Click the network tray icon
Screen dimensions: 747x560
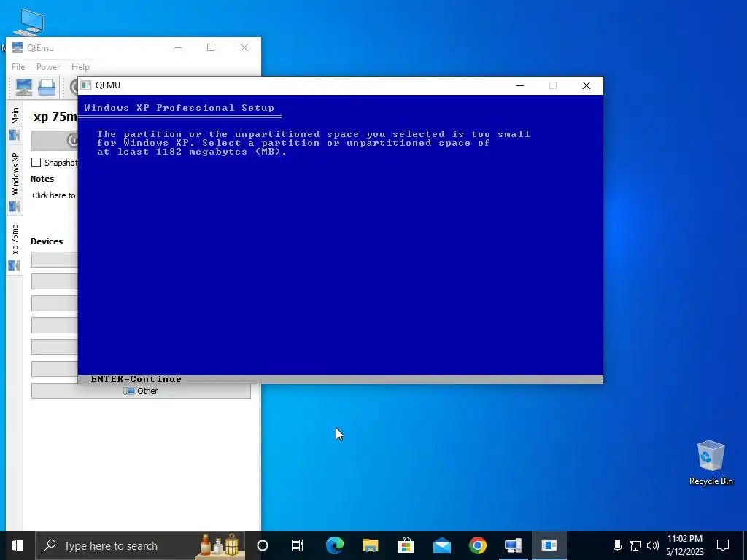click(x=635, y=545)
